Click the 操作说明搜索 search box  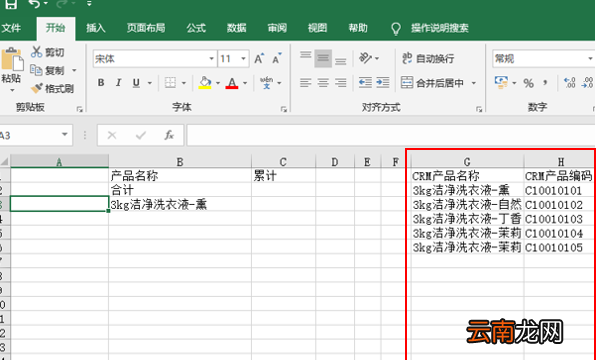tap(439, 28)
